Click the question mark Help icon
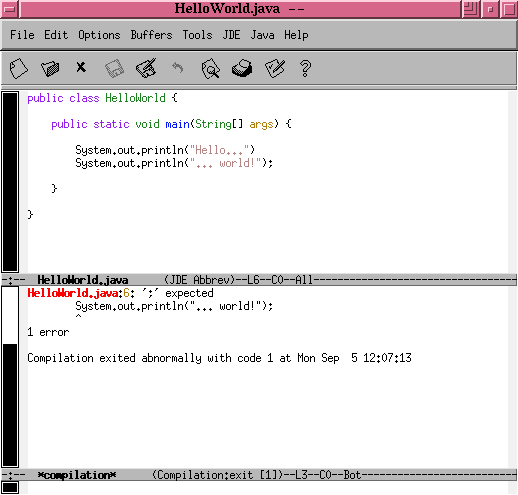This screenshot has height=495, width=518. tap(305, 69)
